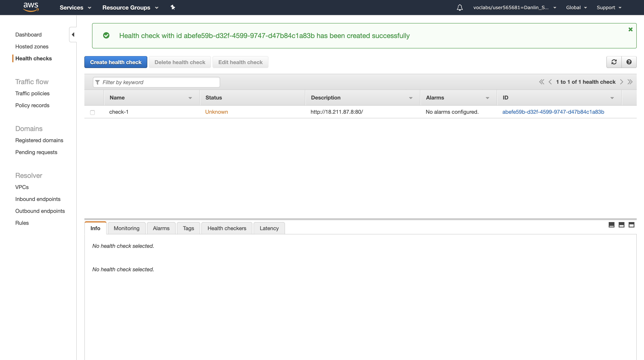Switch to the Monitoring tab

click(127, 228)
